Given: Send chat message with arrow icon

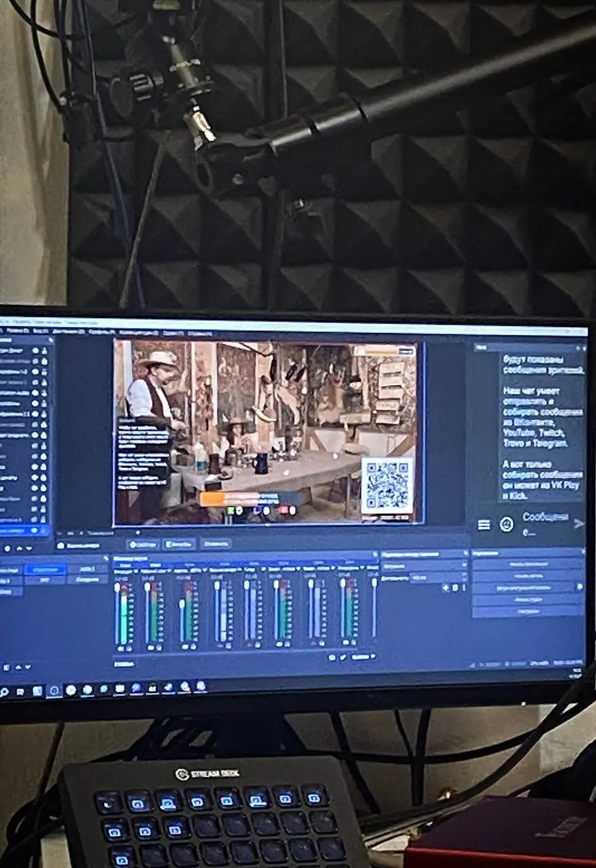Looking at the screenshot, I should click(578, 524).
